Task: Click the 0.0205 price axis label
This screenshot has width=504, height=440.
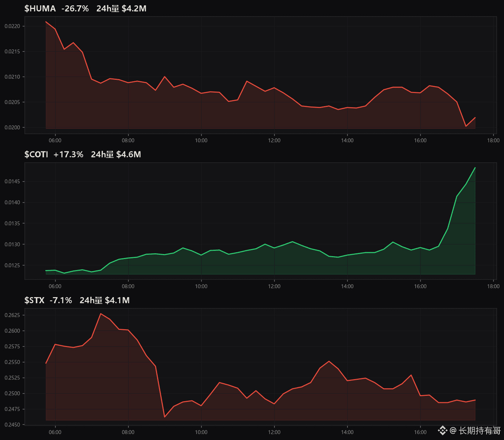Action: [12, 102]
